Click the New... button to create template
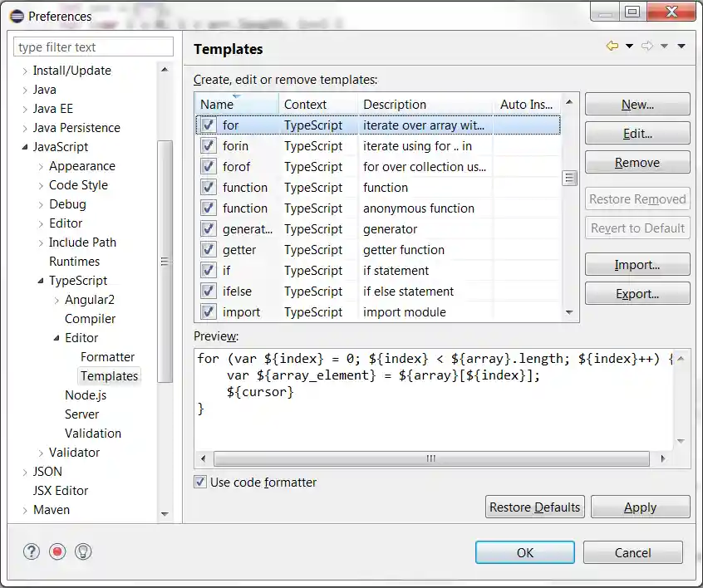The height and width of the screenshot is (588, 703). point(637,104)
